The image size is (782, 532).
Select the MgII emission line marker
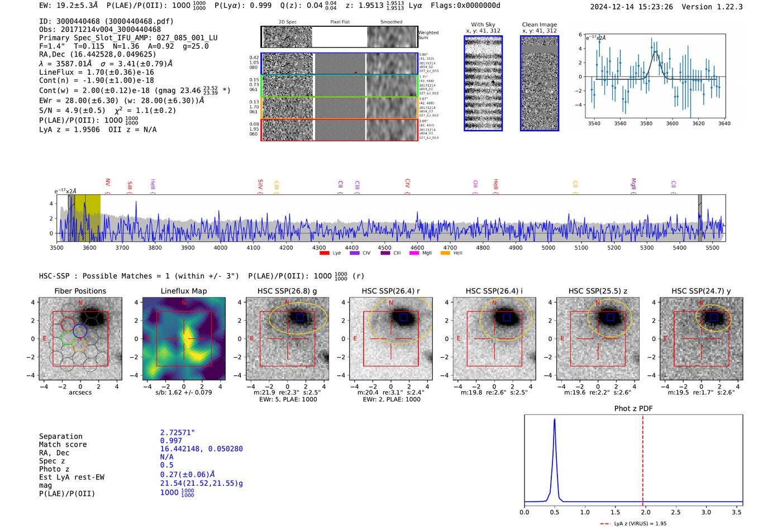coord(633,185)
